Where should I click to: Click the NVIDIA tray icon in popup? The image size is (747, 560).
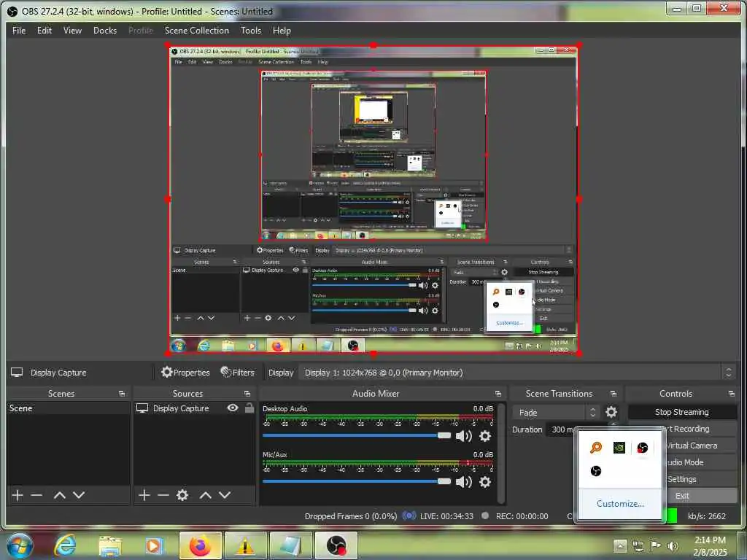(619, 448)
